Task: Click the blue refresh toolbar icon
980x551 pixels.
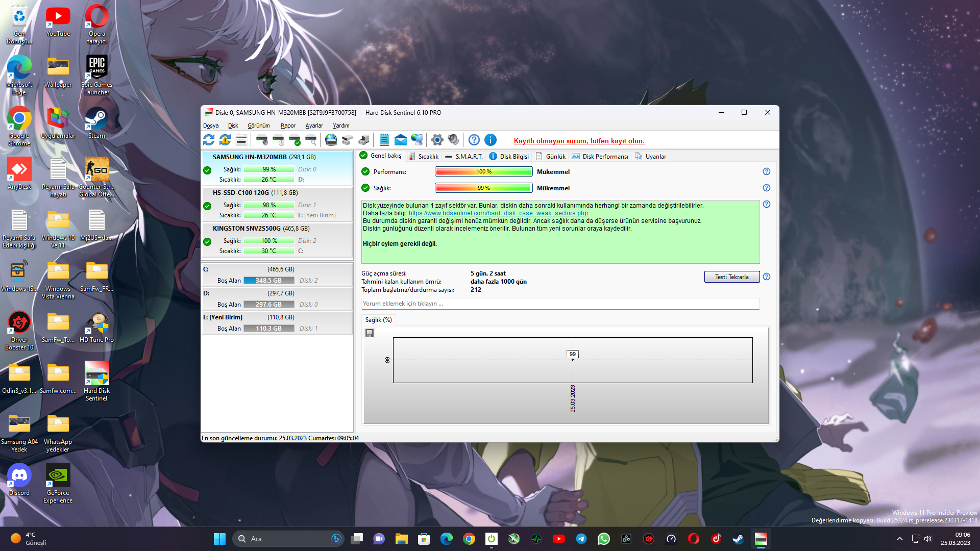Action: tap(209, 140)
